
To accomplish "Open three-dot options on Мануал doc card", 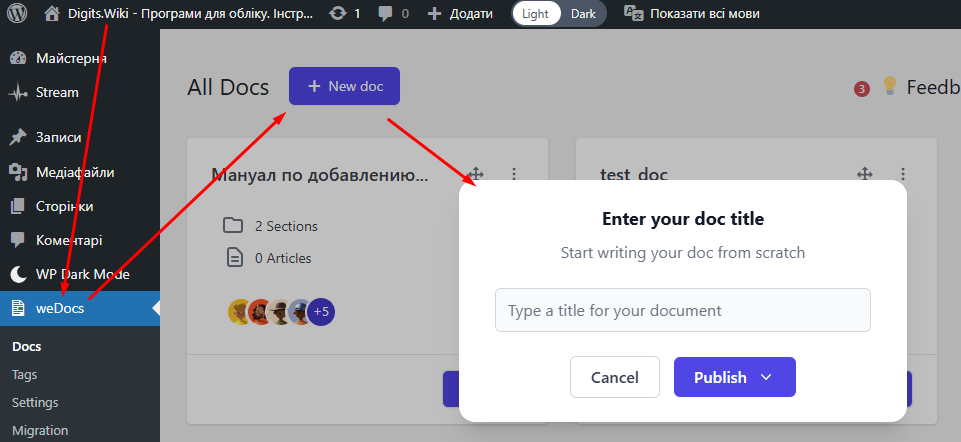I will point(514,174).
